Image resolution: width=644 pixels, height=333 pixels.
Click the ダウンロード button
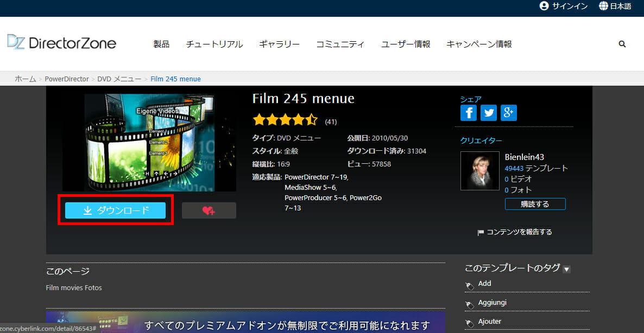(116, 210)
